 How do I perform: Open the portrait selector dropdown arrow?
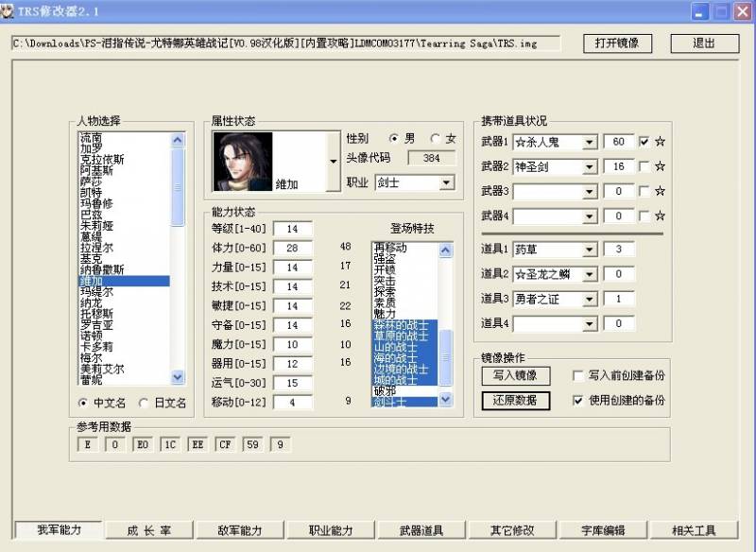[332, 162]
